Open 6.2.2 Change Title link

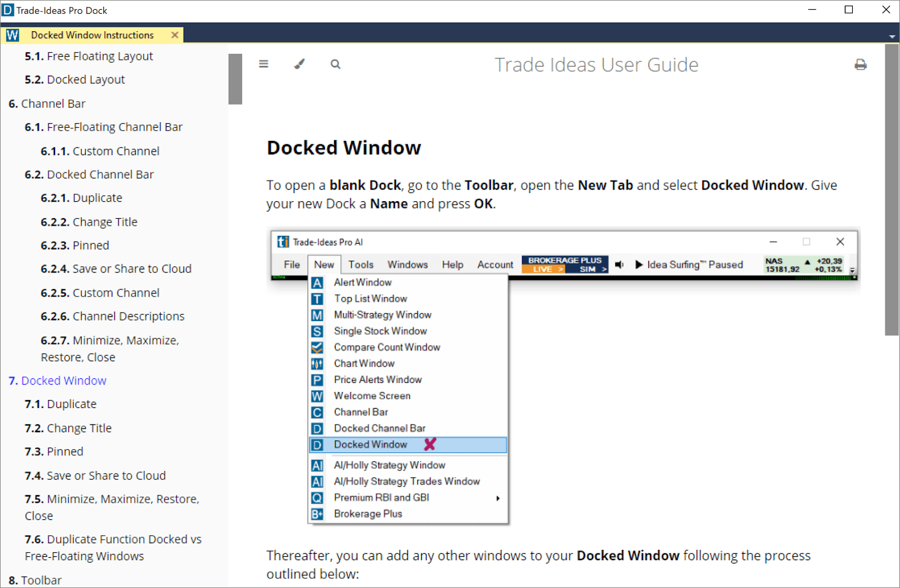(89, 222)
